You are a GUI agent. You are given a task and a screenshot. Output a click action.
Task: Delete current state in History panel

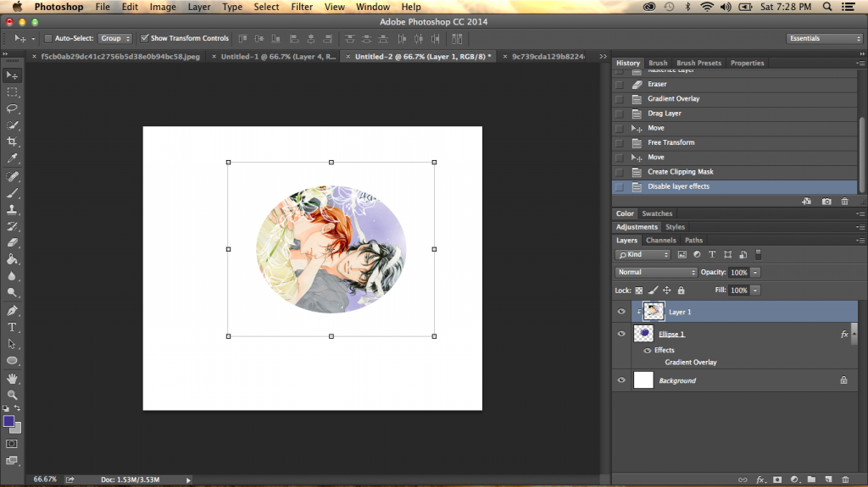(845, 202)
